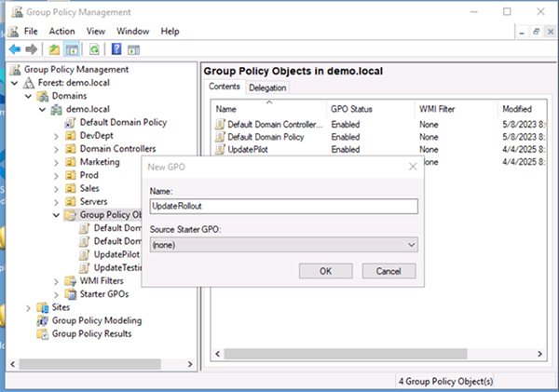This screenshot has height=392, width=559.
Task: Click the Group Policy Results node
Action: coord(90,333)
